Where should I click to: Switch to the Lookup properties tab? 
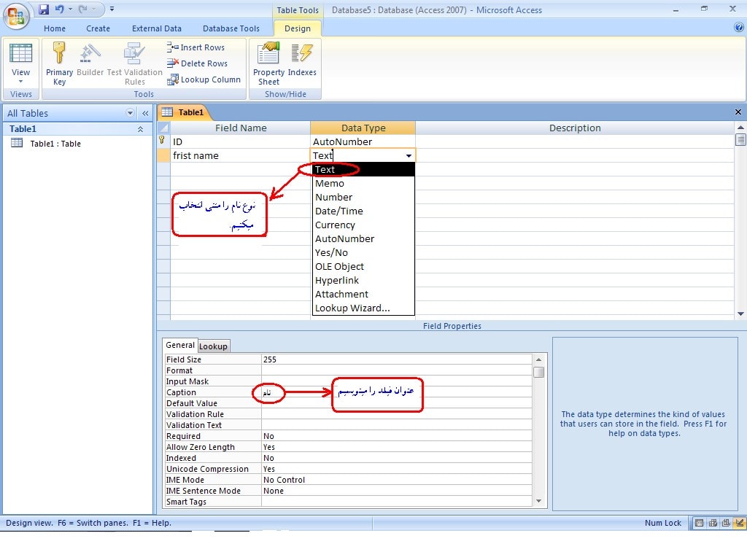(214, 346)
